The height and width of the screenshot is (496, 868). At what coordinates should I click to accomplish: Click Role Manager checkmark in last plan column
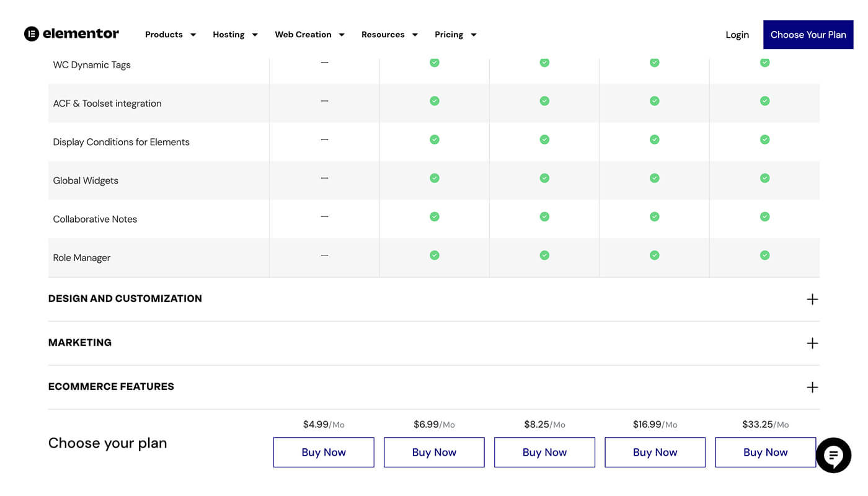[x=765, y=255]
